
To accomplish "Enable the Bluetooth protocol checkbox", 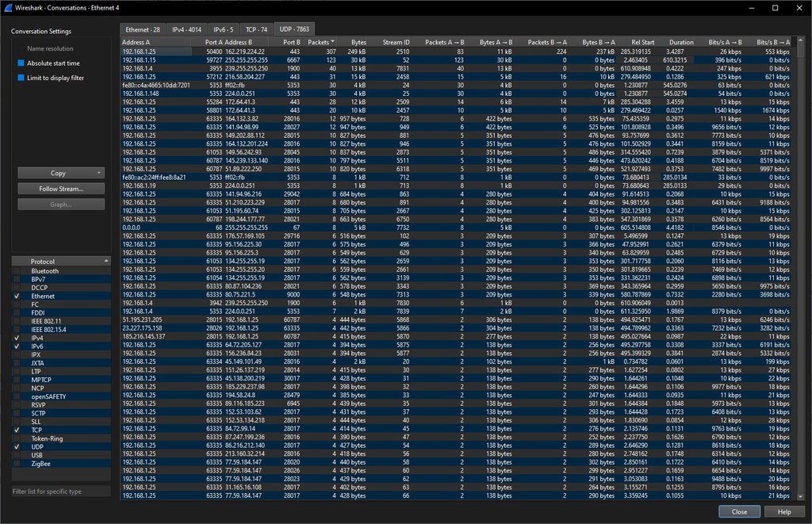I will 17,271.
